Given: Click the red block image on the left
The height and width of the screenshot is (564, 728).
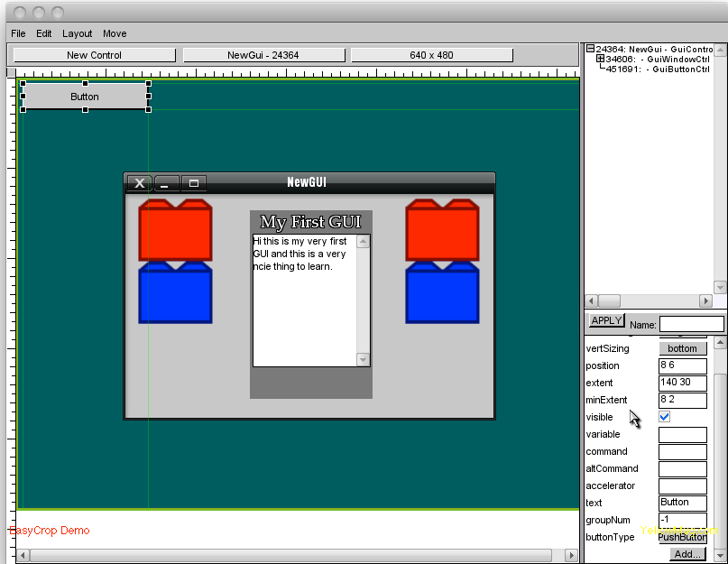Looking at the screenshot, I should click(175, 230).
